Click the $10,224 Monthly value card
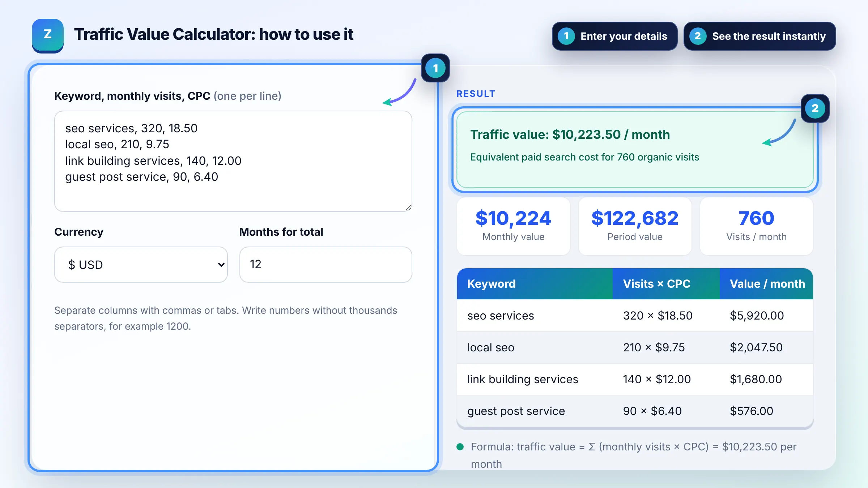 click(x=514, y=226)
